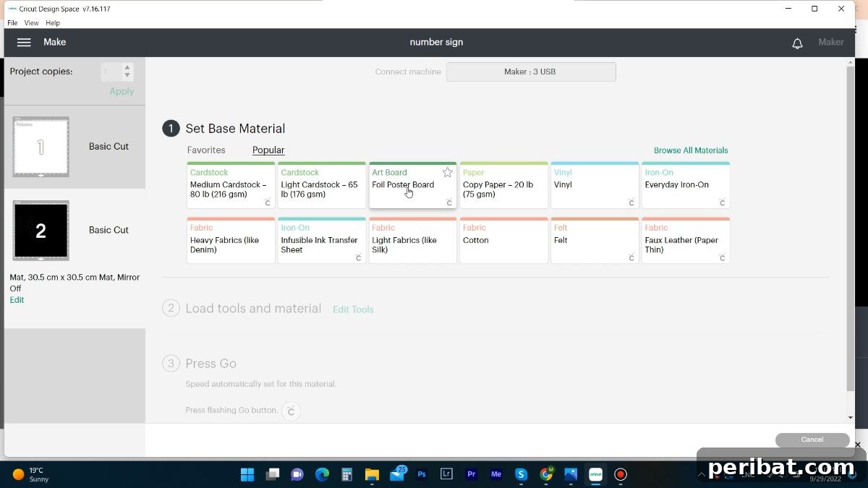Open the Help menu

[x=53, y=23]
